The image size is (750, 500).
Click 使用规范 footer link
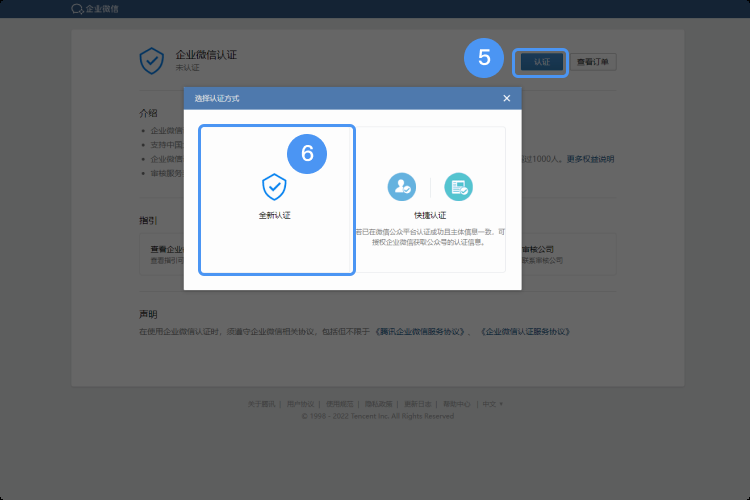point(340,404)
